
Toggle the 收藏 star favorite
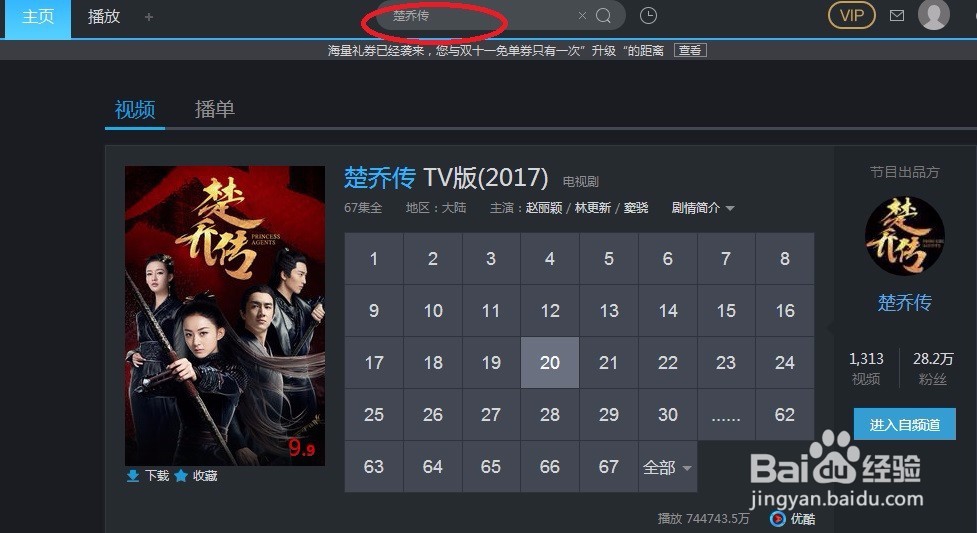(181, 476)
